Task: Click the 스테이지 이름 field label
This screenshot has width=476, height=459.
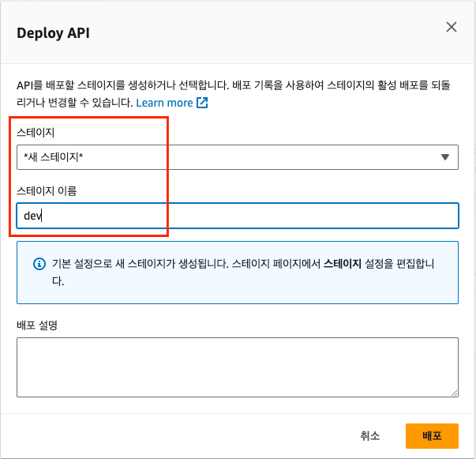Action: (49, 190)
